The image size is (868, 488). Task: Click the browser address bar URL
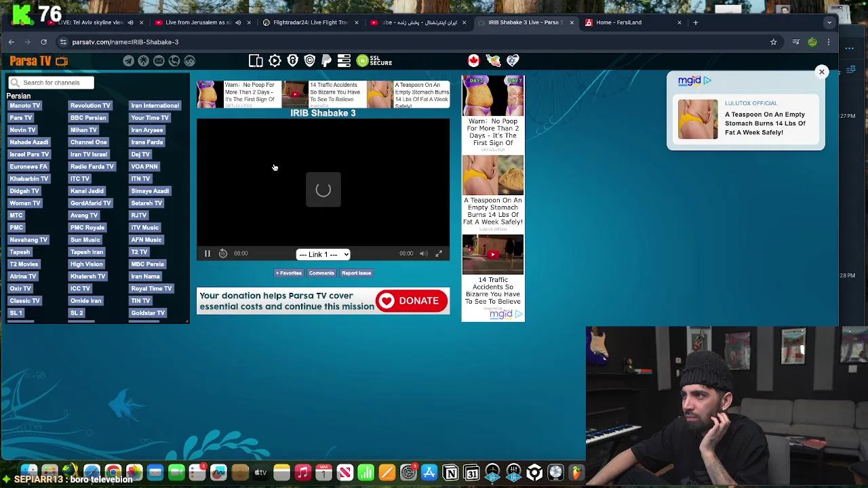[x=125, y=42]
